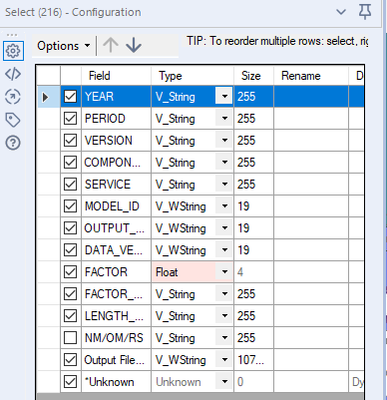Open type dropdown for COMPON... row
The height and width of the screenshot is (400, 387).
click(224, 162)
